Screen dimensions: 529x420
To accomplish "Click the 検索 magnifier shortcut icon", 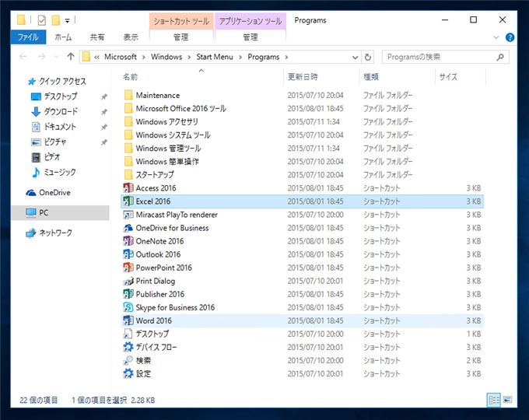I will click(128, 360).
